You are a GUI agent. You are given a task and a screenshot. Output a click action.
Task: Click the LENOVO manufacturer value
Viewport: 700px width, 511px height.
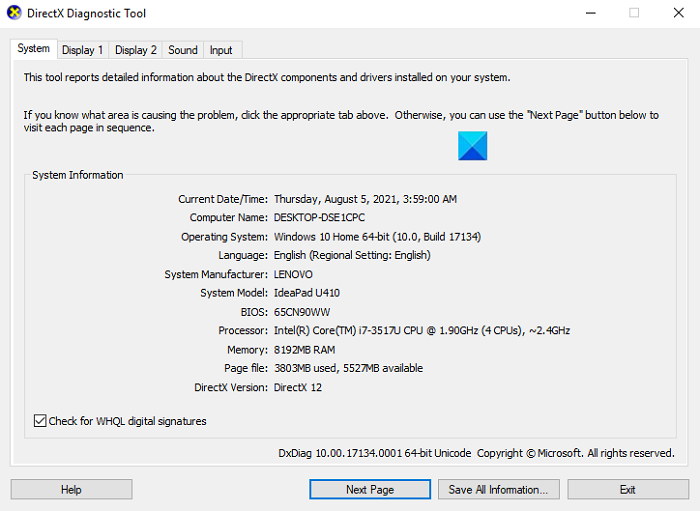coord(293,274)
